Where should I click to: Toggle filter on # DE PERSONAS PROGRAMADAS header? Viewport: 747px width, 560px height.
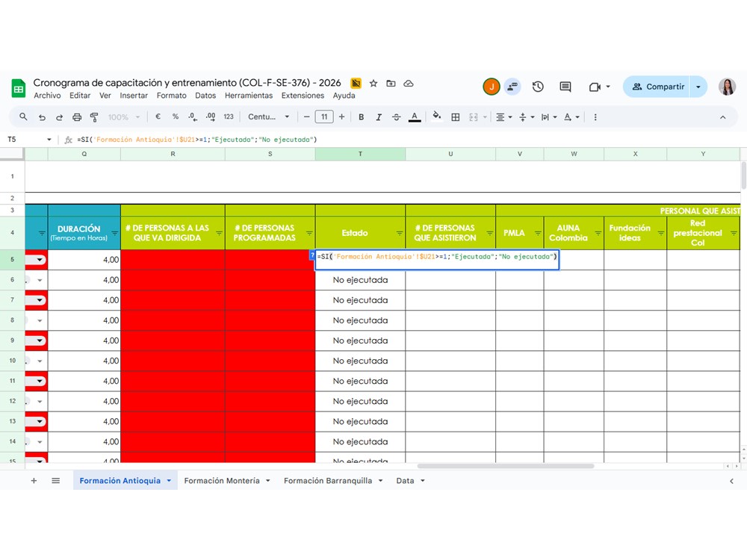click(309, 233)
